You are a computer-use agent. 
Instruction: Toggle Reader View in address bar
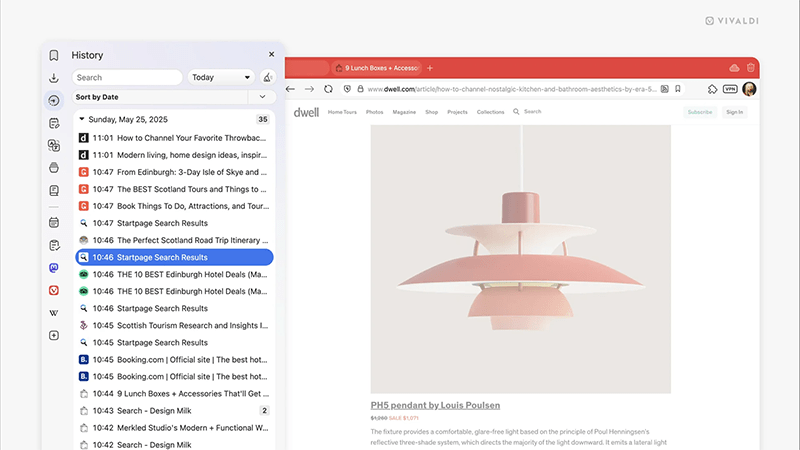665,89
